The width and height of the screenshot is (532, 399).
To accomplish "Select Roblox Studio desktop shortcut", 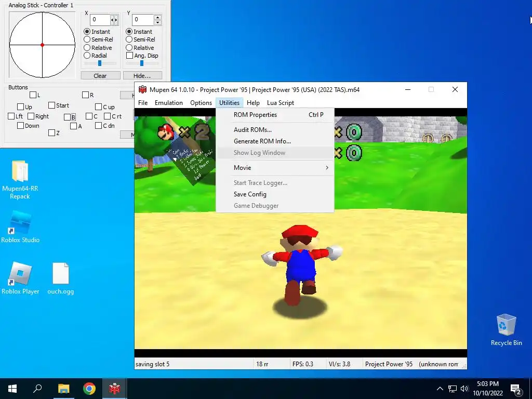I will 20,227.
